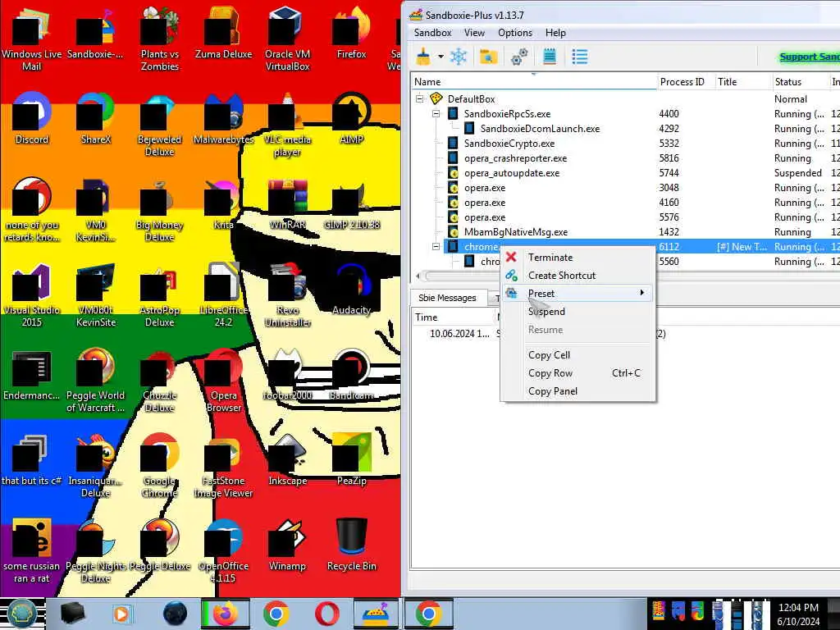Collapse the DefaultBox tree node
Screen dimensions: 840x630
pyautogui.click(x=420, y=98)
